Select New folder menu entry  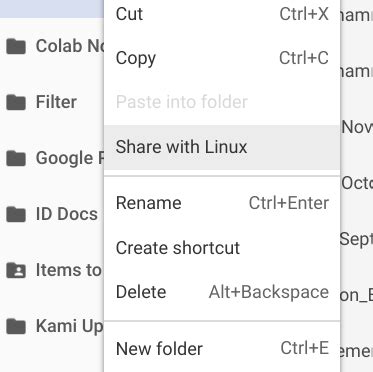222,349
